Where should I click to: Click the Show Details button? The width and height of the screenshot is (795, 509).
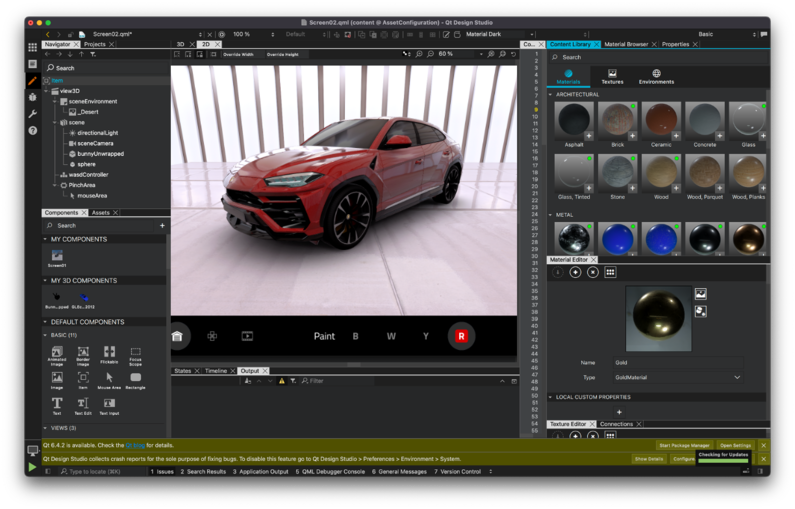[649, 459]
